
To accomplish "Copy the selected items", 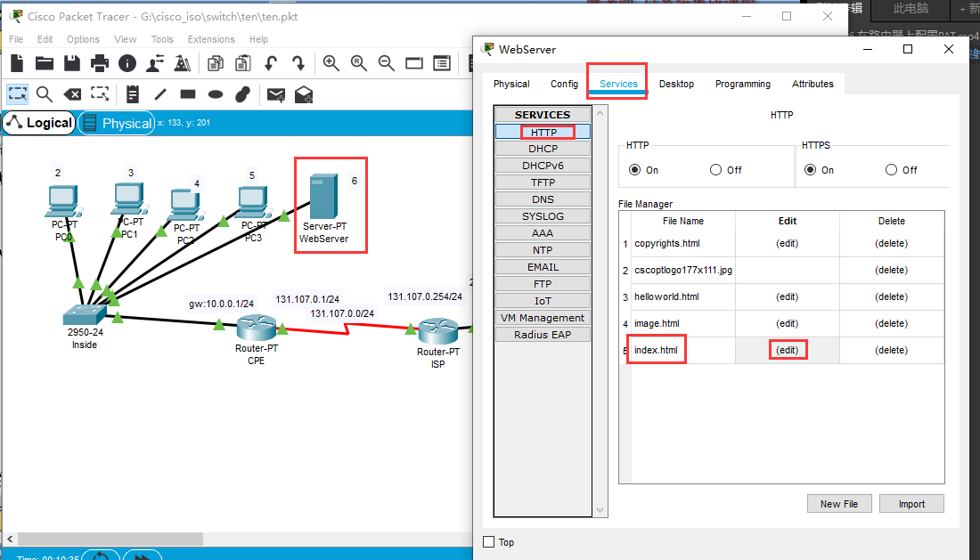I will coord(216,63).
